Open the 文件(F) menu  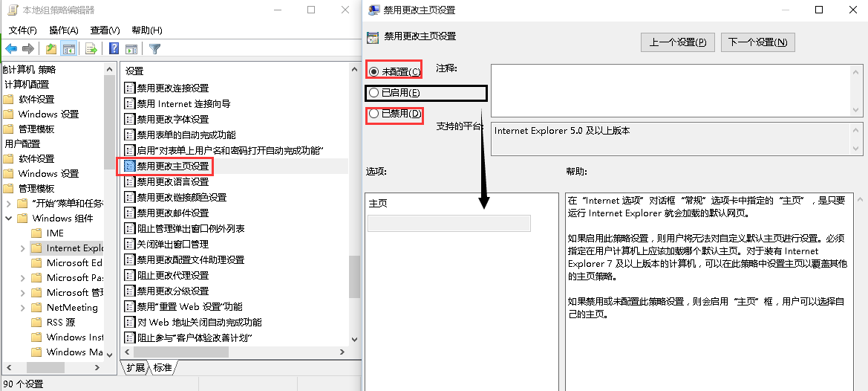coord(23,30)
